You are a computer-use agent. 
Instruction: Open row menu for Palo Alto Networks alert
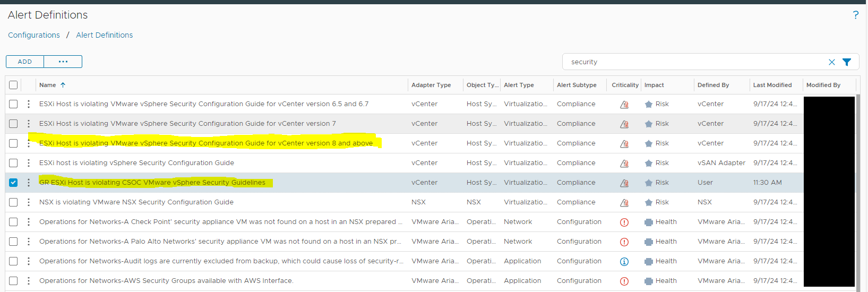pyautogui.click(x=29, y=242)
